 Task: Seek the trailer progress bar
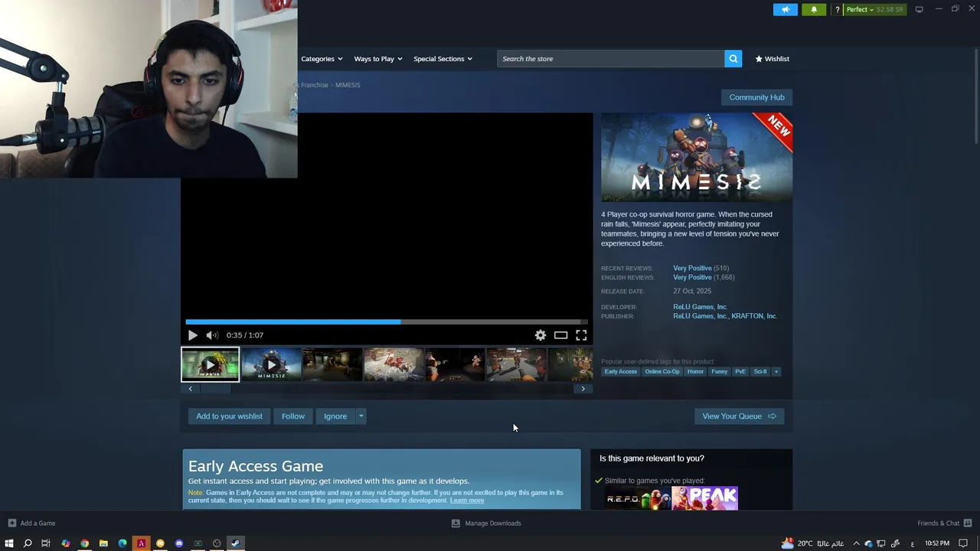(x=386, y=321)
